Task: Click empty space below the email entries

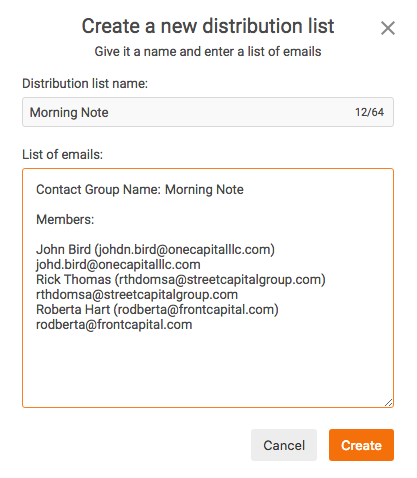Action: tap(208, 367)
